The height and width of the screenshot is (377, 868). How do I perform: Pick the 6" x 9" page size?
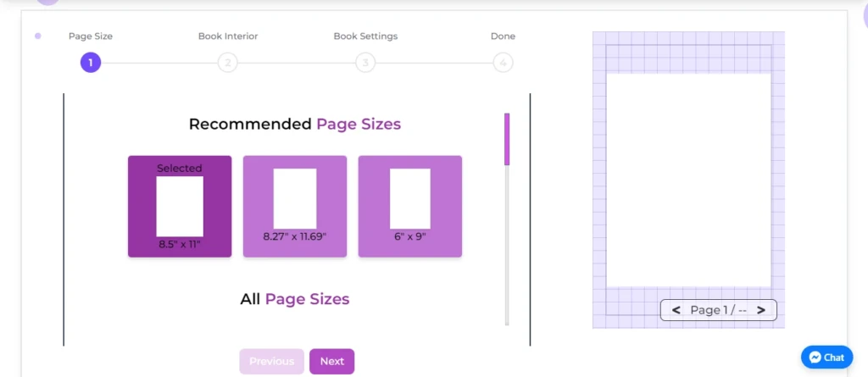point(410,207)
